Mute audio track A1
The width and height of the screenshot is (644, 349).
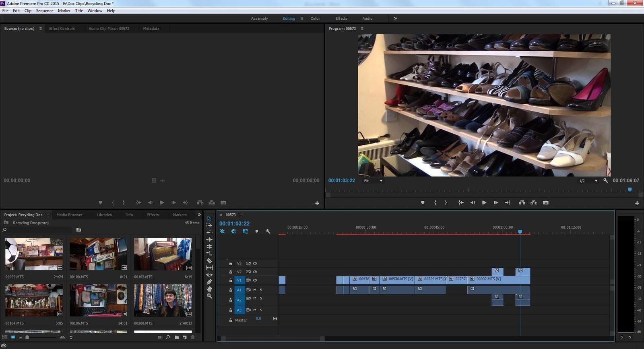254,290
